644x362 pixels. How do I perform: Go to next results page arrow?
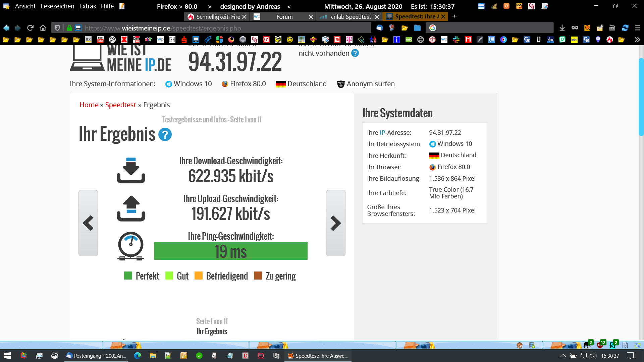pyautogui.click(x=335, y=223)
